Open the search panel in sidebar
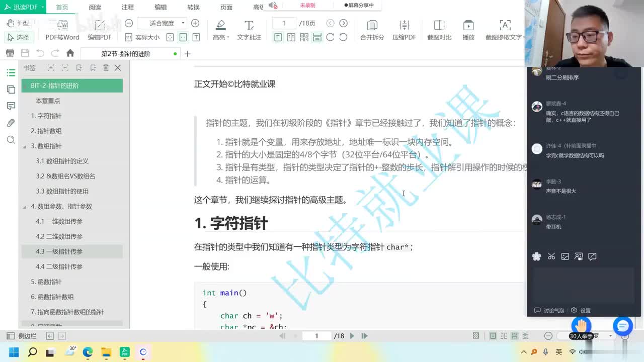 coord(11,140)
